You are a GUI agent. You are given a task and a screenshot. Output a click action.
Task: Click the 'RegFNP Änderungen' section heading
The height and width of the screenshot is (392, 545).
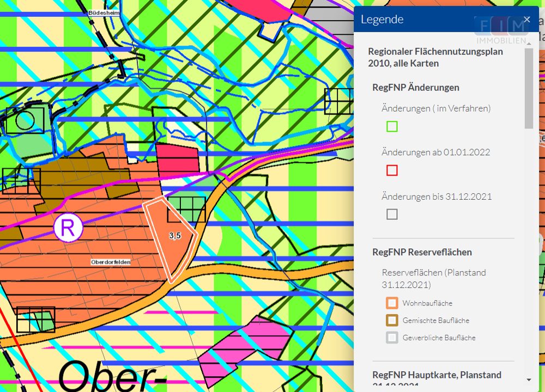415,88
